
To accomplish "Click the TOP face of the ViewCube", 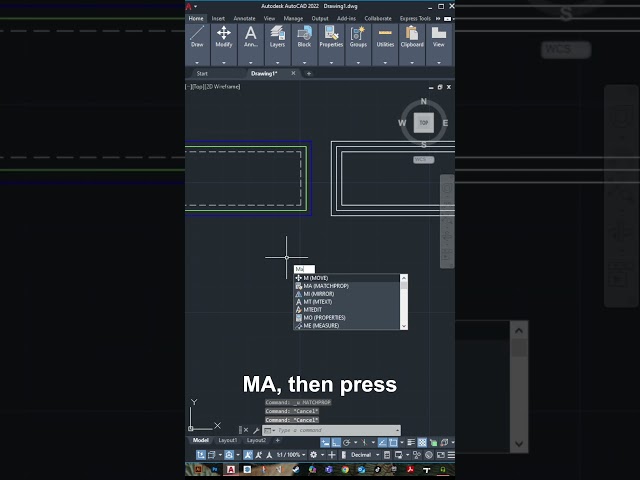I will tap(424, 122).
